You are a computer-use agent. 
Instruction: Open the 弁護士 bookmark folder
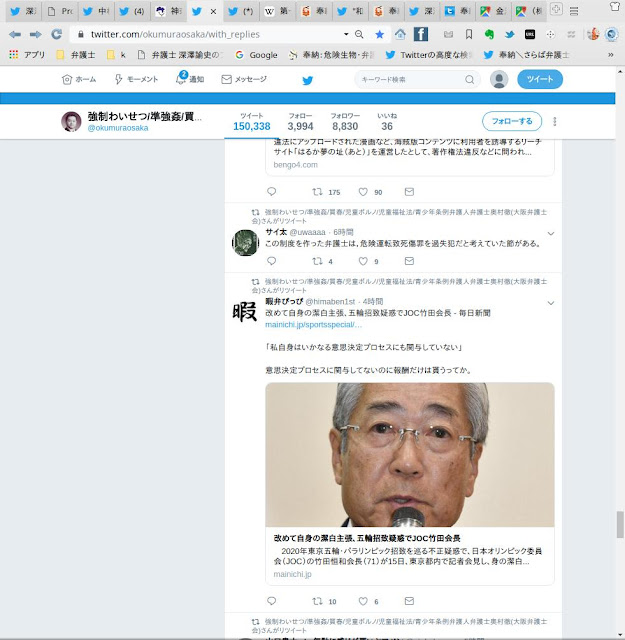[76, 54]
